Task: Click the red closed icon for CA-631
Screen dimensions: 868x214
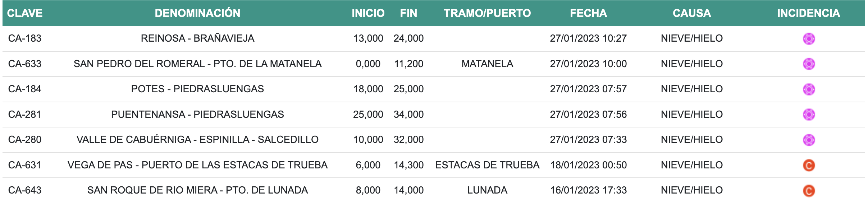Action: [x=809, y=165]
